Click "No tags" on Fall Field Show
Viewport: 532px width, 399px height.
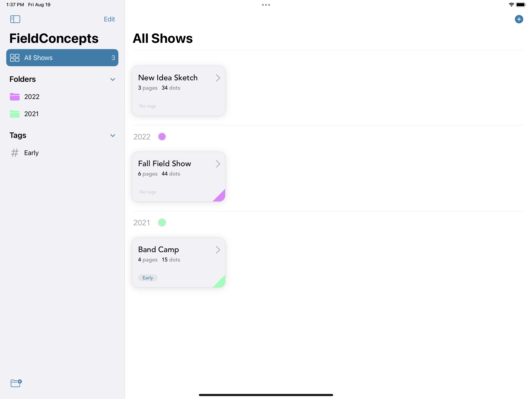(x=148, y=192)
